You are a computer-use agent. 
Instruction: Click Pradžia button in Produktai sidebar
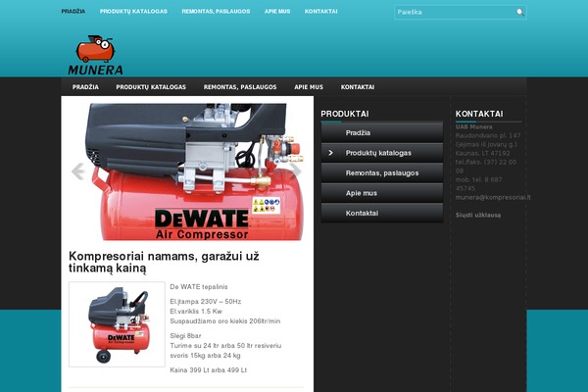pyautogui.click(x=382, y=132)
